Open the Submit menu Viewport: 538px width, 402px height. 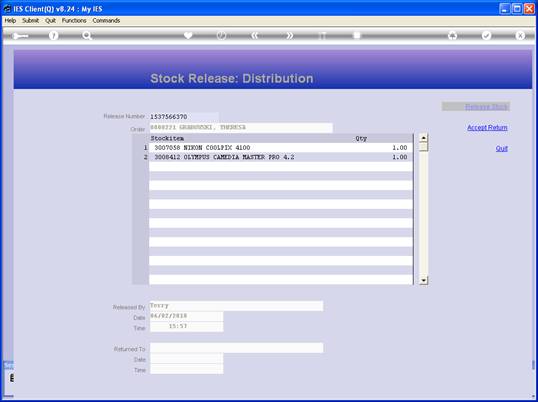[31, 21]
